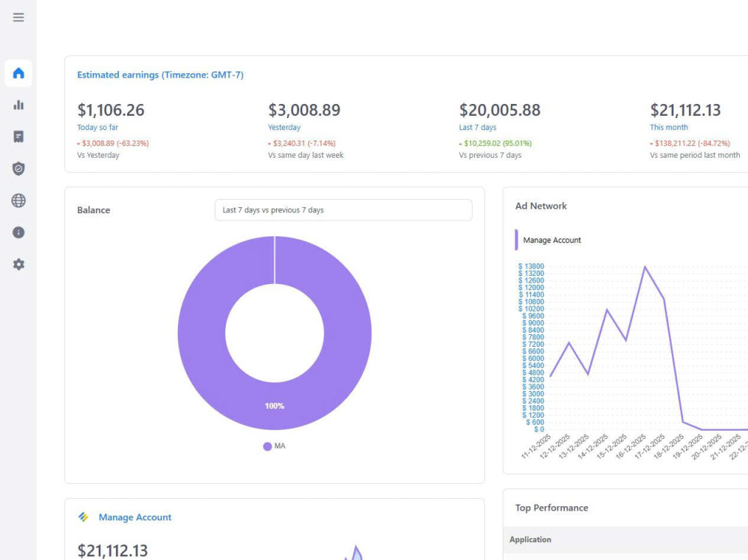Click the Vs same period last month caption

(695, 155)
